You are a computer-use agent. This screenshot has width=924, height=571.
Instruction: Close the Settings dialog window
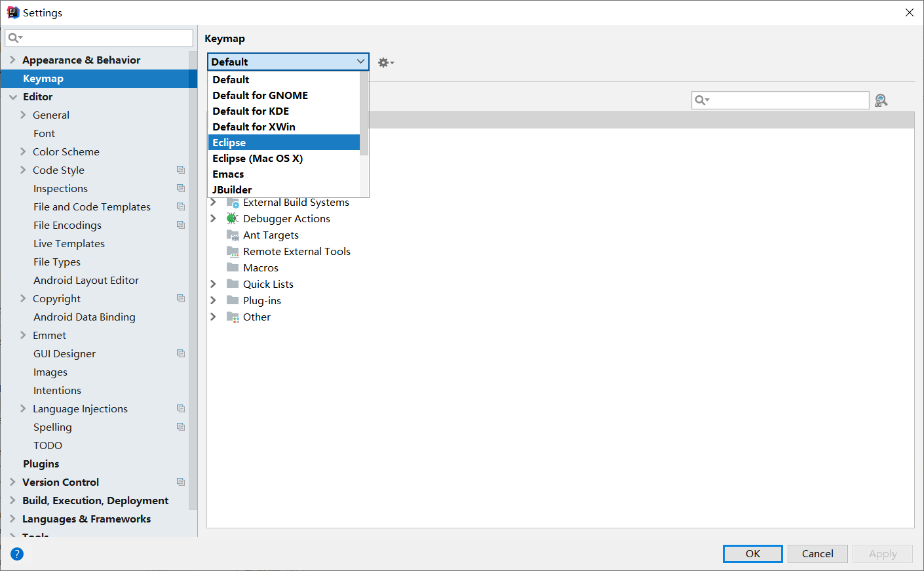click(909, 12)
